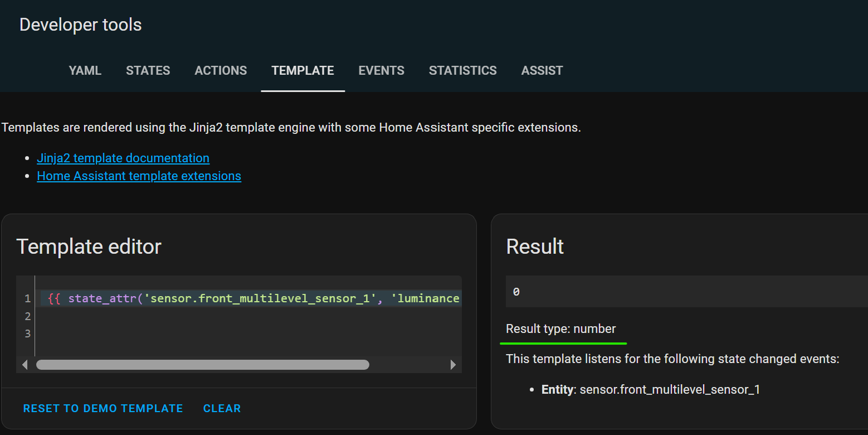Click line number 1 in the editor gutter
868x435 pixels.
27,299
